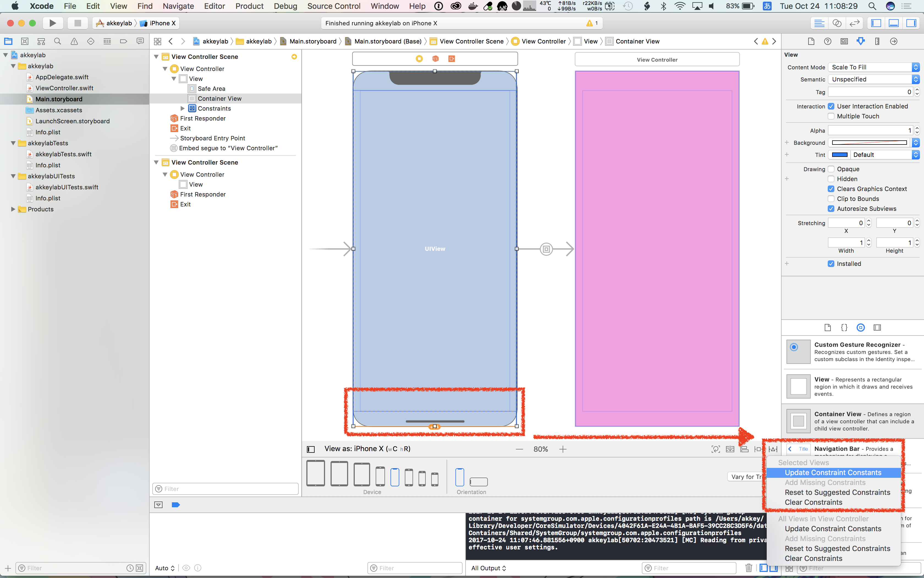Viewport: 924px width, 578px height.
Task: Open the Background color dropdown
Action: [915, 143]
